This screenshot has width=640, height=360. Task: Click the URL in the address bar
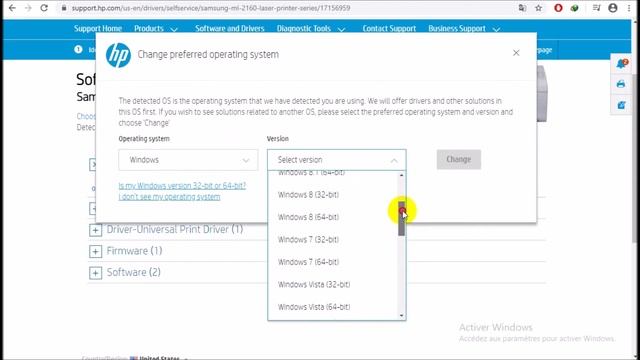click(211, 8)
